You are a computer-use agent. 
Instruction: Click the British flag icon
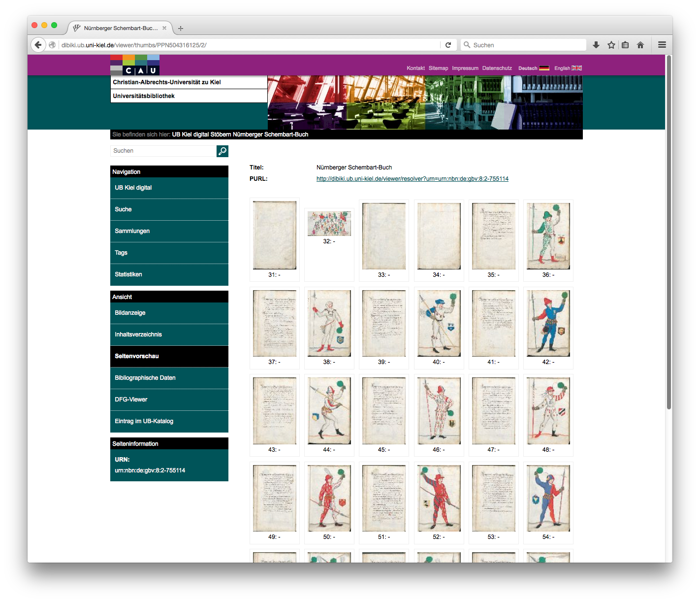[x=576, y=68]
